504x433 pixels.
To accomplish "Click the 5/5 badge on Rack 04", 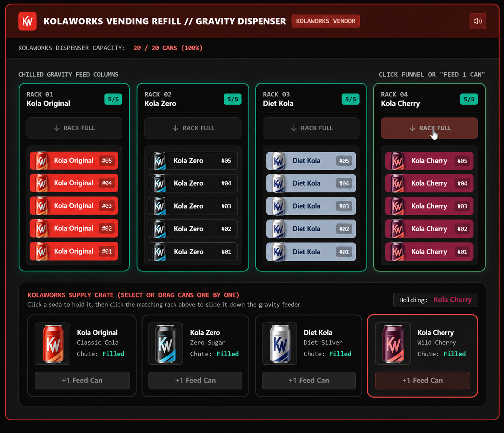I will 469,99.
